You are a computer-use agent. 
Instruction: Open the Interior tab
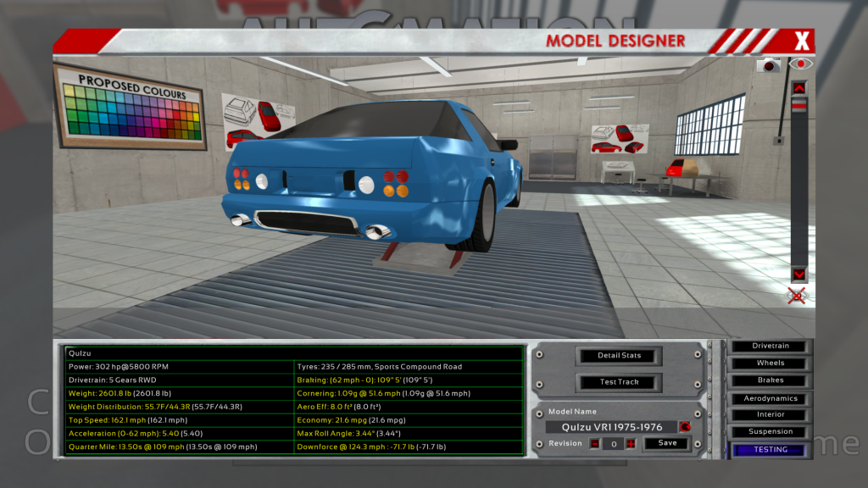770,415
